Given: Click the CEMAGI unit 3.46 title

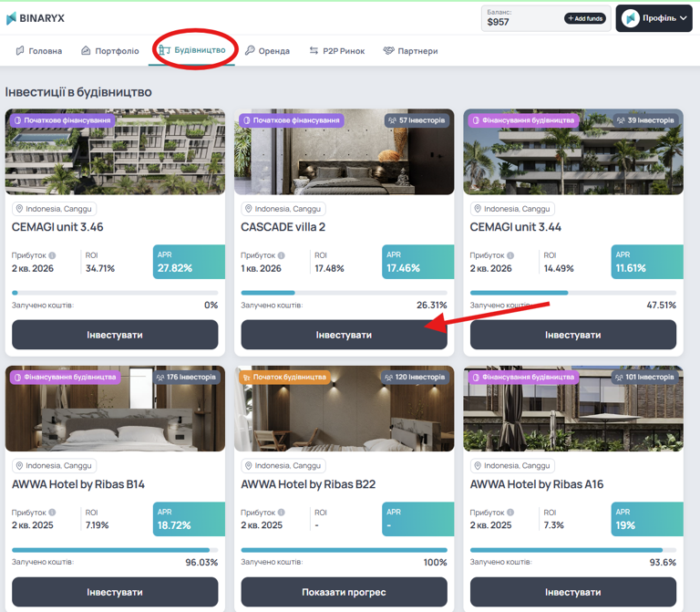Looking at the screenshot, I should (x=57, y=227).
